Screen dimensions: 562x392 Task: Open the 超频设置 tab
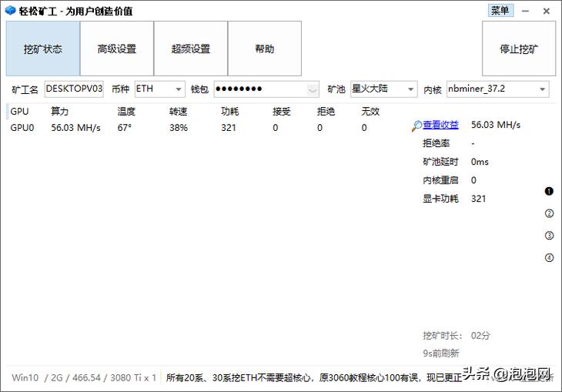[x=191, y=49]
